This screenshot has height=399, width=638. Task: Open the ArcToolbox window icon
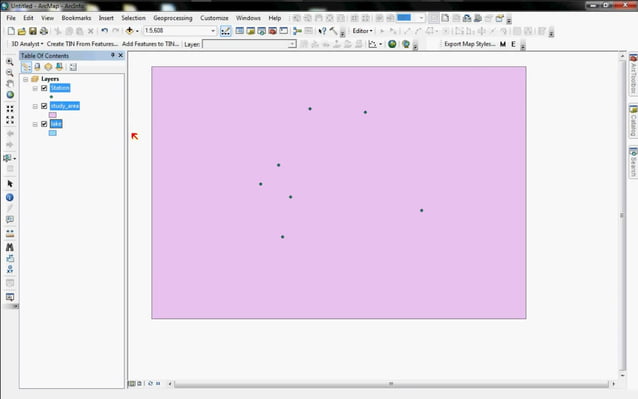coord(273,31)
